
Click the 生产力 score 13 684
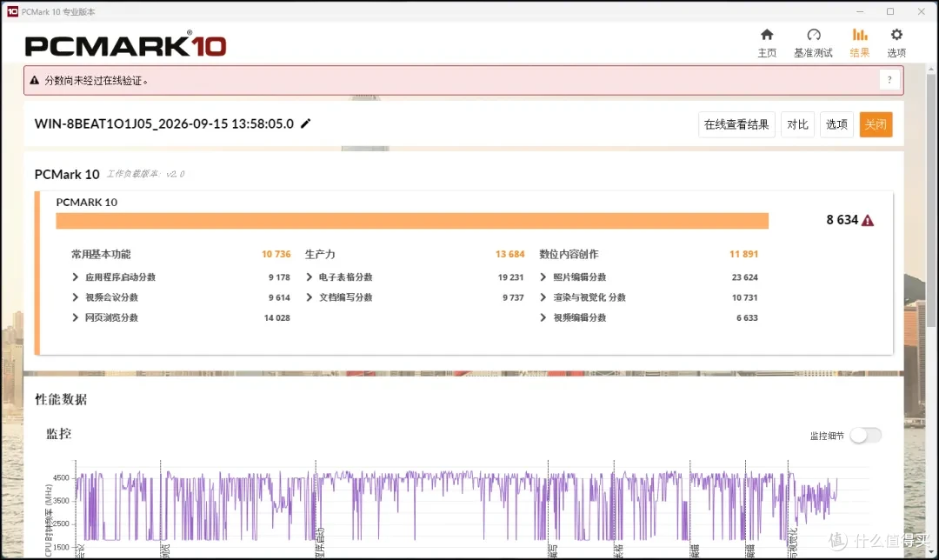pos(509,254)
